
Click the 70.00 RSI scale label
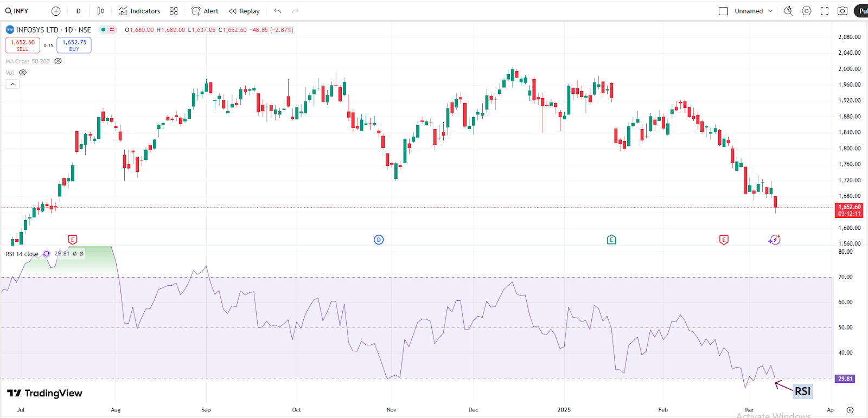(845, 277)
